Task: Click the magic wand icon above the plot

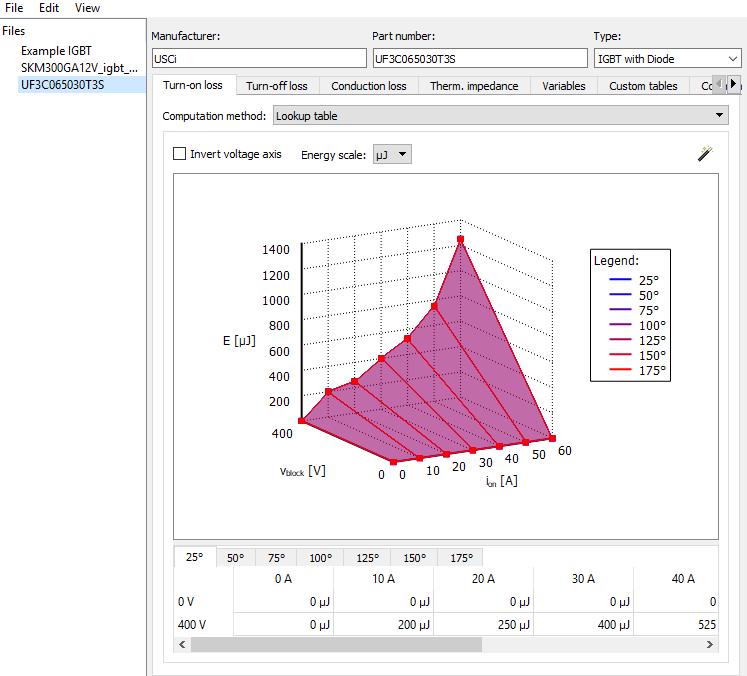Action: pyautogui.click(x=705, y=153)
